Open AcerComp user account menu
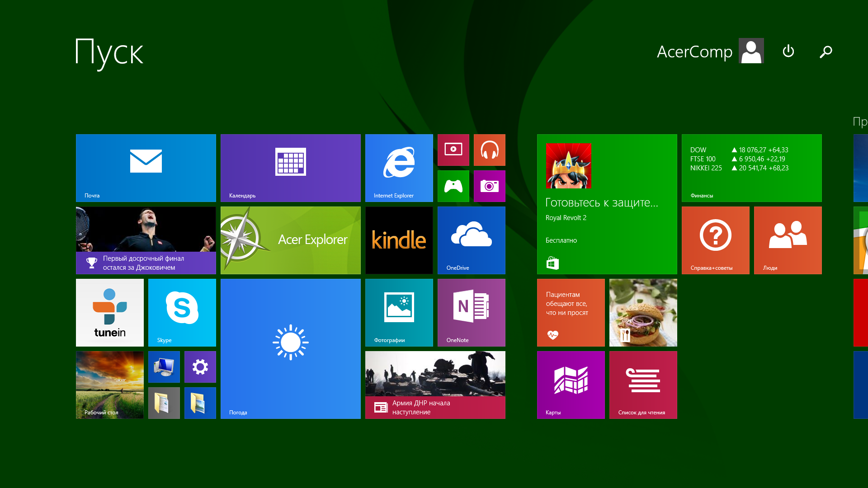 710,52
